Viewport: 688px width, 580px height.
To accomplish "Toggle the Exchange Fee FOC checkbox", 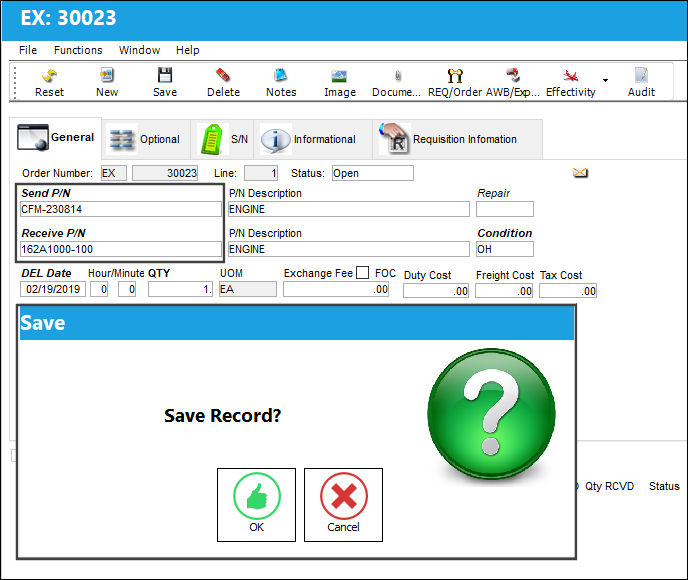I will 362,273.
